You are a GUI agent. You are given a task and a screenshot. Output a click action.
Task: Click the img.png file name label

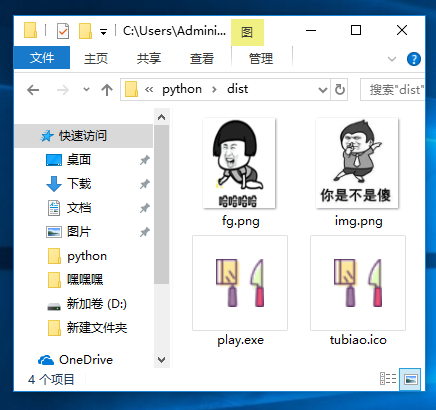[359, 221]
